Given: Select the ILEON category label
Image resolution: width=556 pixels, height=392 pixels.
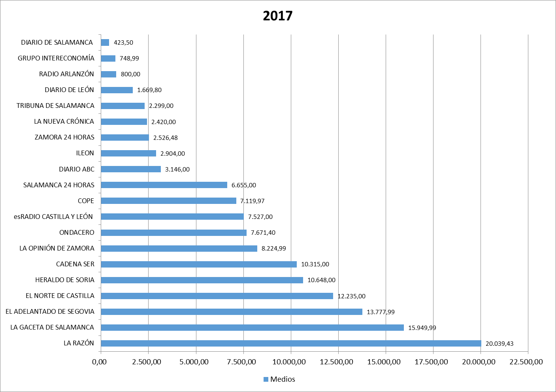Looking at the screenshot, I should (x=85, y=153).
